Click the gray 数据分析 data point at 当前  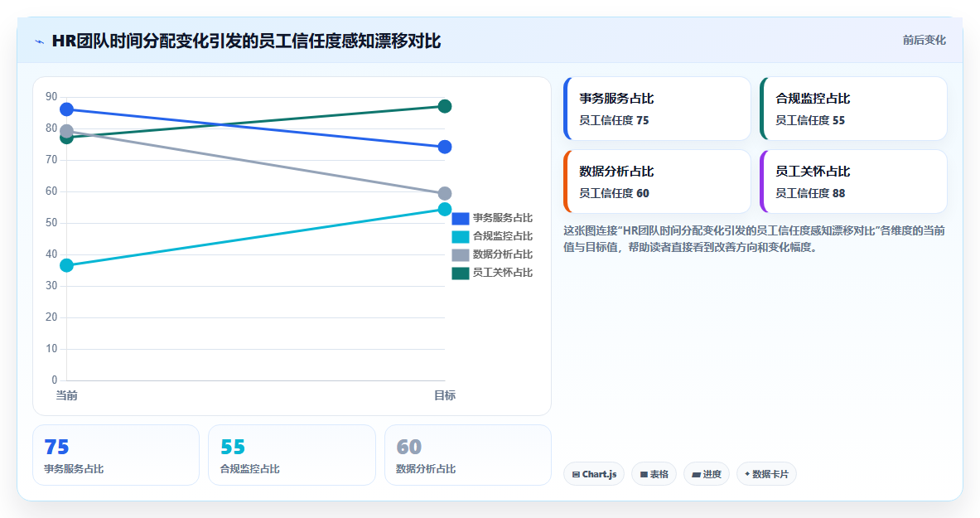[x=67, y=131]
